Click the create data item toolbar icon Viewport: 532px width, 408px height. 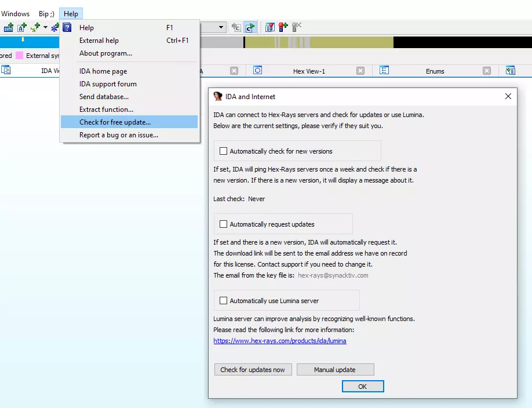coord(9,27)
